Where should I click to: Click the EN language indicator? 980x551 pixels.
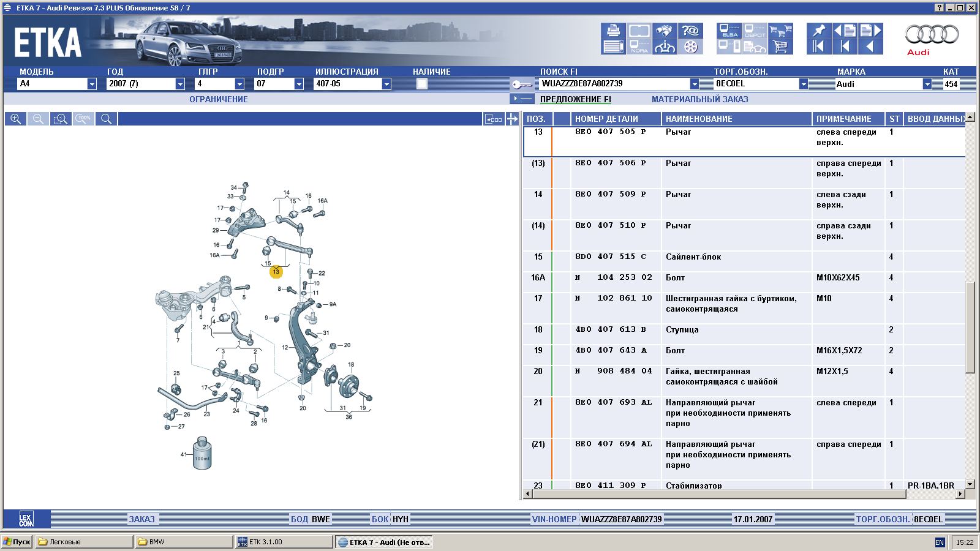940,542
